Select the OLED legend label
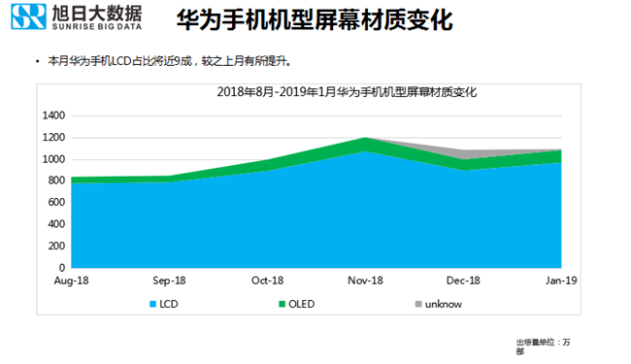631x364 pixels. pos(301,304)
